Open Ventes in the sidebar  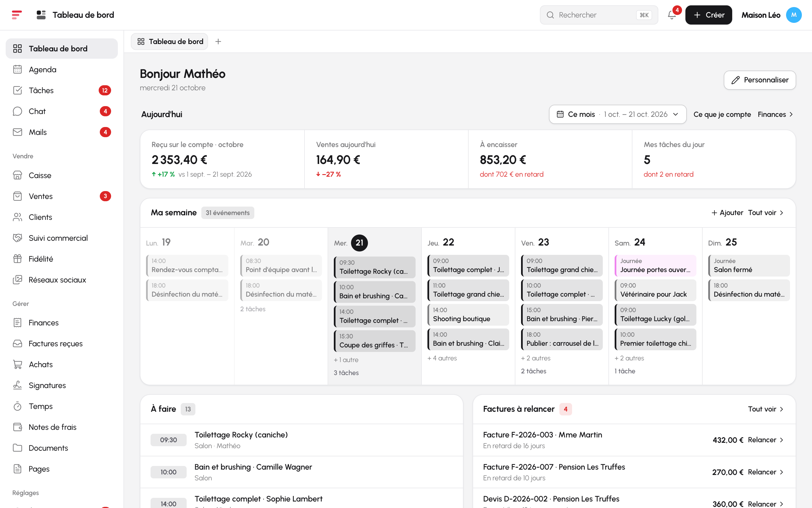(x=62, y=196)
